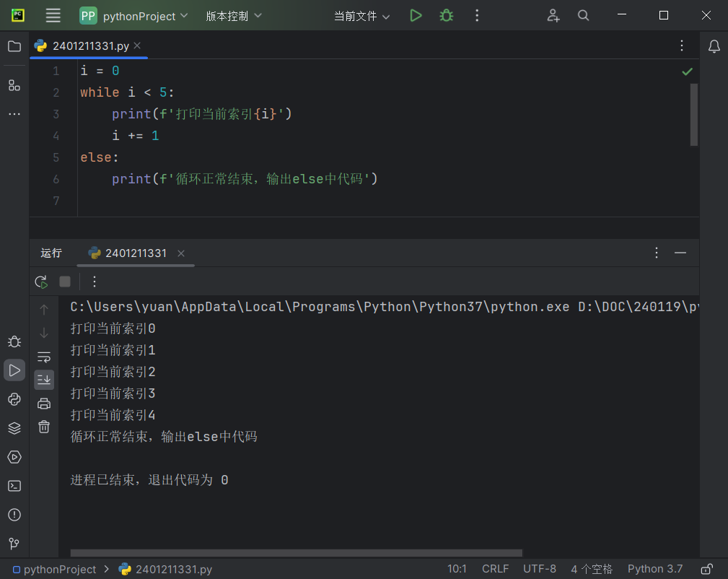Viewport: 728px width, 579px height.
Task: Jump down the stack trace arrow
Action: 44,334
